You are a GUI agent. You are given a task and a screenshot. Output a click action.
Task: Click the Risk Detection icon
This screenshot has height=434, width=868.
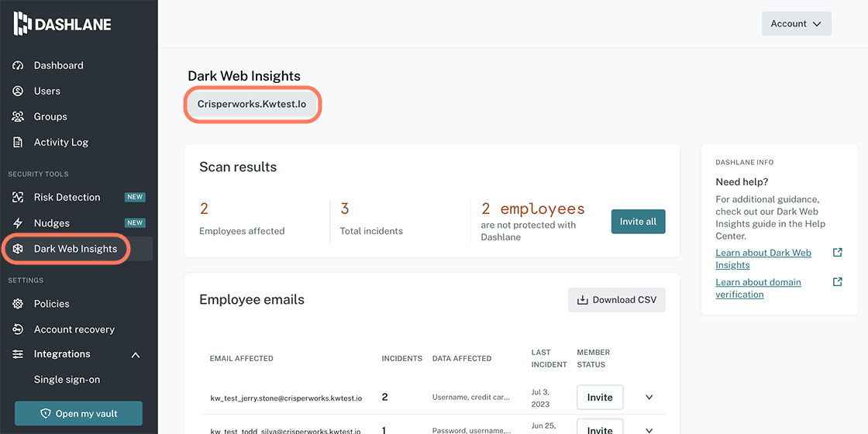(x=19, y=197)
